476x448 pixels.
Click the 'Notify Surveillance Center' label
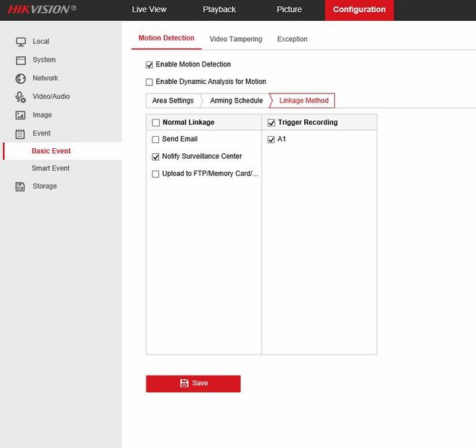pos(202,156)
